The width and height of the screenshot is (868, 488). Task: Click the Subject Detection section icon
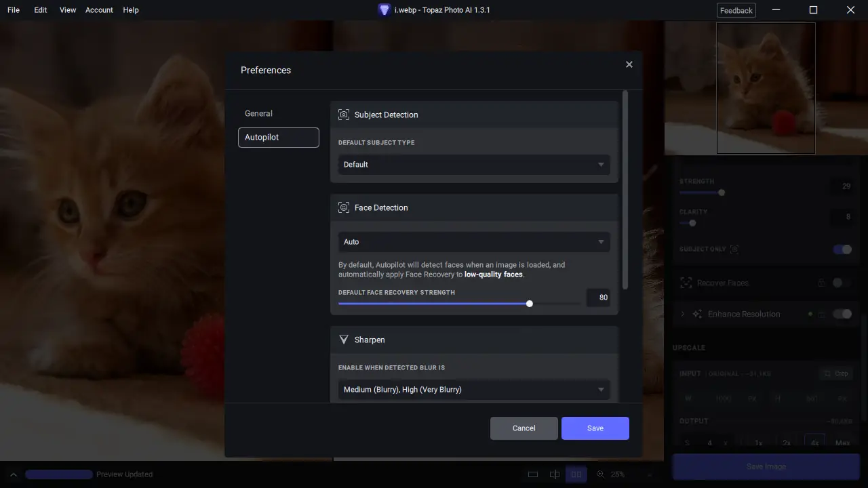344,115
